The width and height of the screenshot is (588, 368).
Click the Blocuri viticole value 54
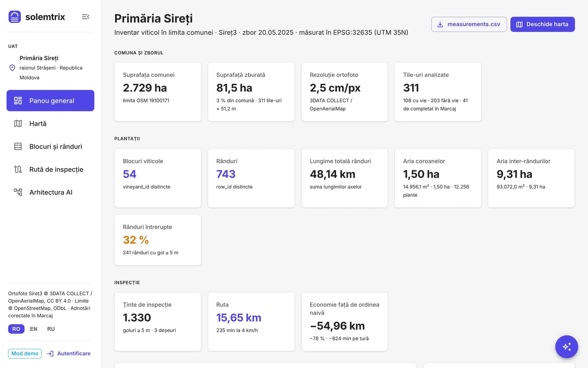(129, 174)
